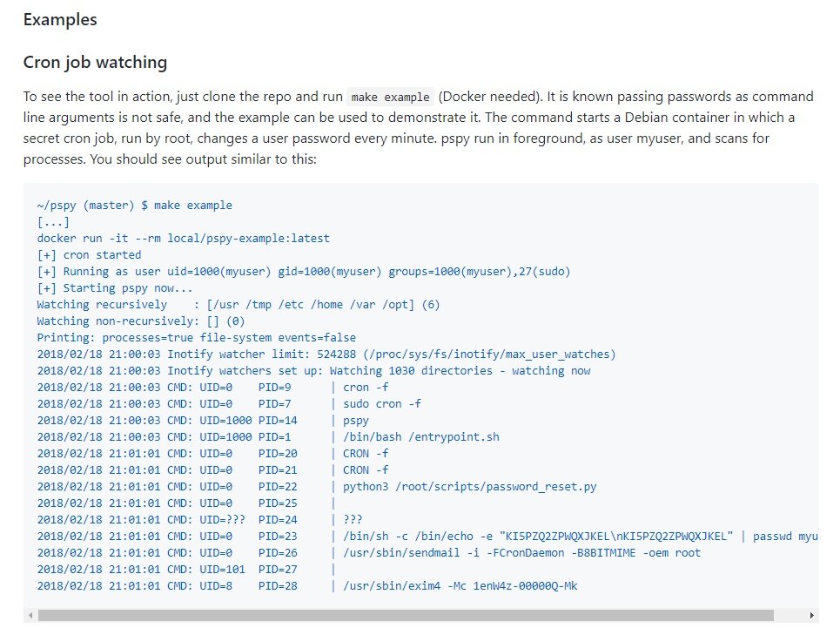
Task: Click the passwd echo command line
Action: tap(427, 537)
